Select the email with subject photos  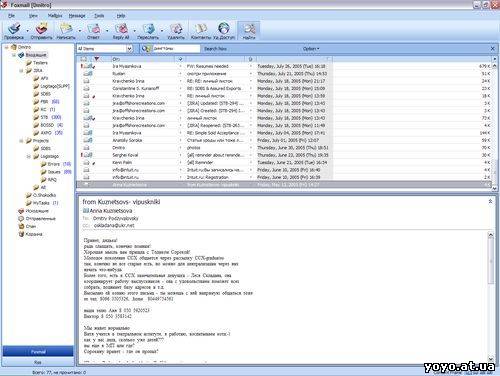click(285, 148)
